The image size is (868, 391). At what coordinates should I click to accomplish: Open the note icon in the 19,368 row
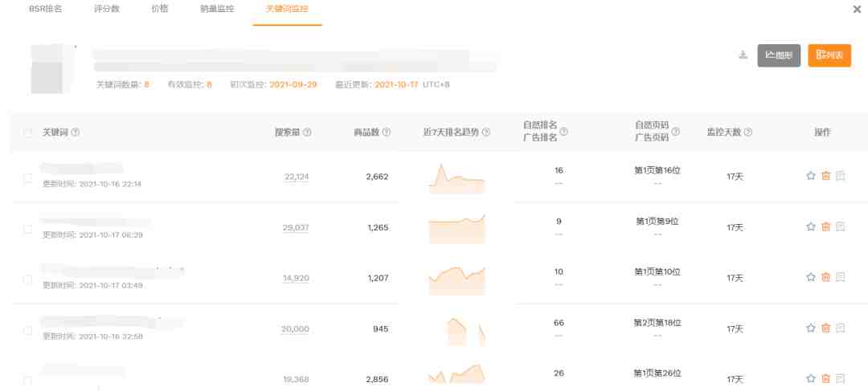pos(841,379)
